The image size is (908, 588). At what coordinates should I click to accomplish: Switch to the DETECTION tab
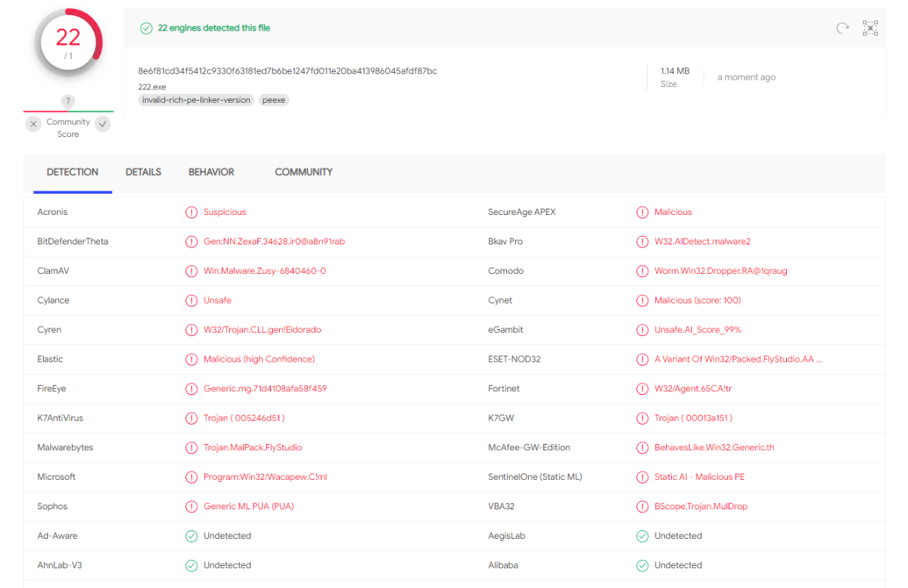pos(73,173)
